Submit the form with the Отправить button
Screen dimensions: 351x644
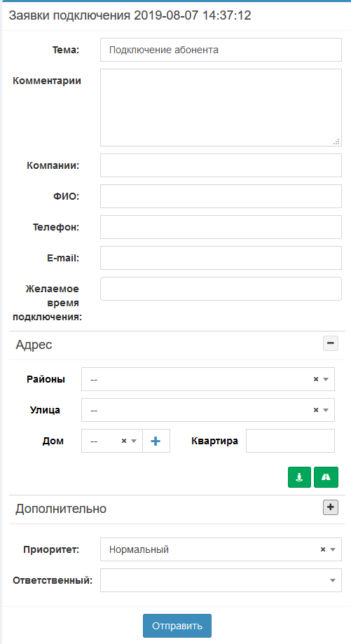point(177,626)
